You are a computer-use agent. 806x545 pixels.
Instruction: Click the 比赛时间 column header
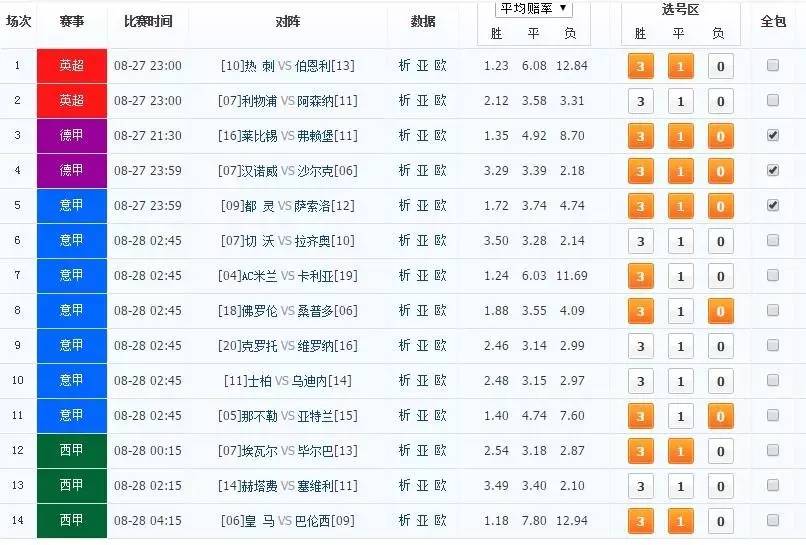tap(148, 22)
